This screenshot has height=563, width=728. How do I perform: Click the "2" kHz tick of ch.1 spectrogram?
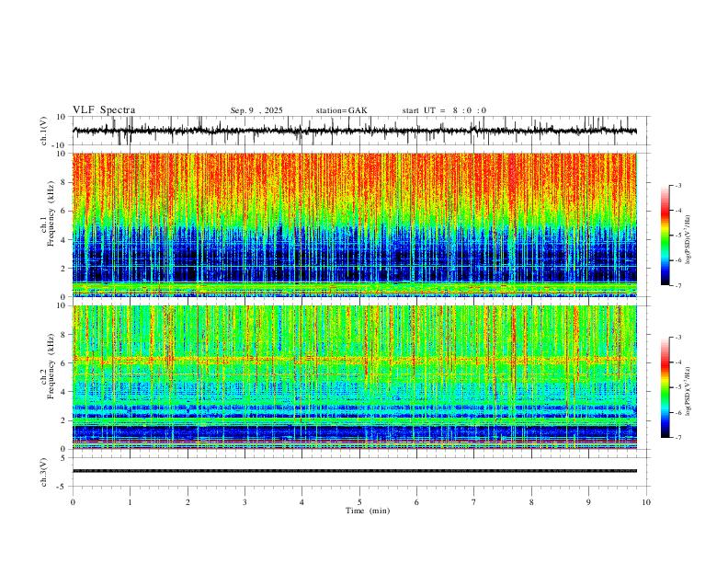63,268
